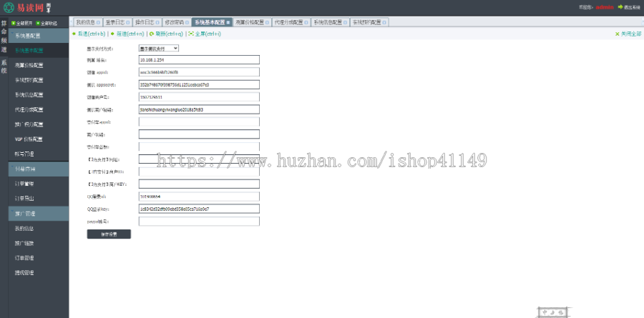Click the field containing 1507129511
Image resolution: width=644 pixels, height=318 pixels.
click(x=199, y=97)
